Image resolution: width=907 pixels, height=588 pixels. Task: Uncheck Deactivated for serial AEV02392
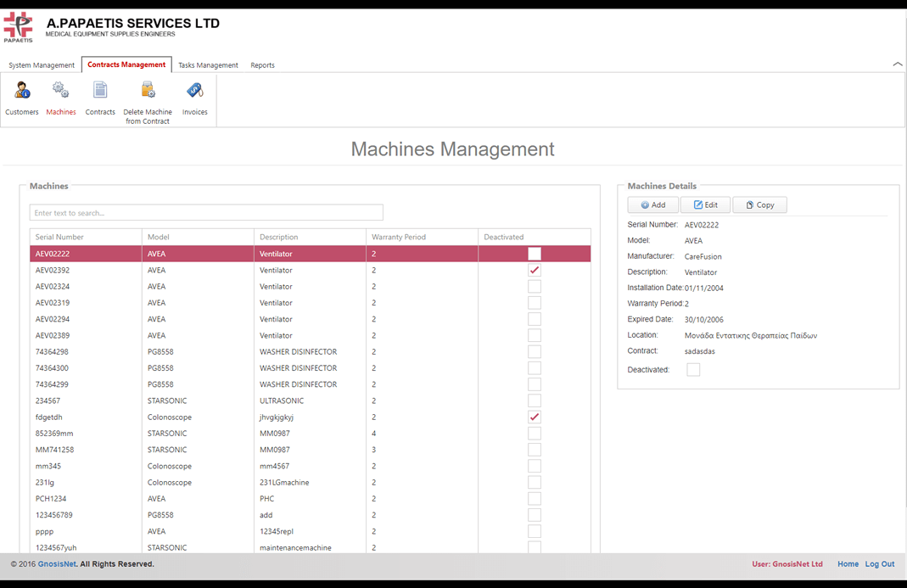535,270
